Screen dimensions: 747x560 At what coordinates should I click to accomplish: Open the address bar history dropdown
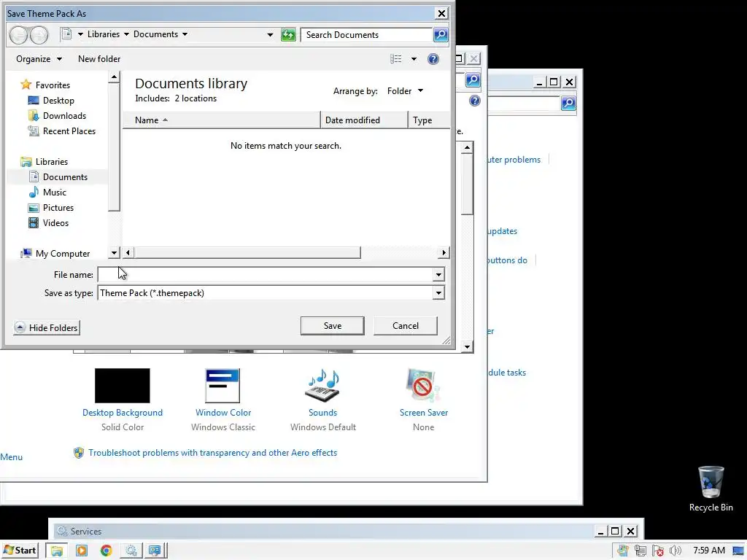[270, 35]
